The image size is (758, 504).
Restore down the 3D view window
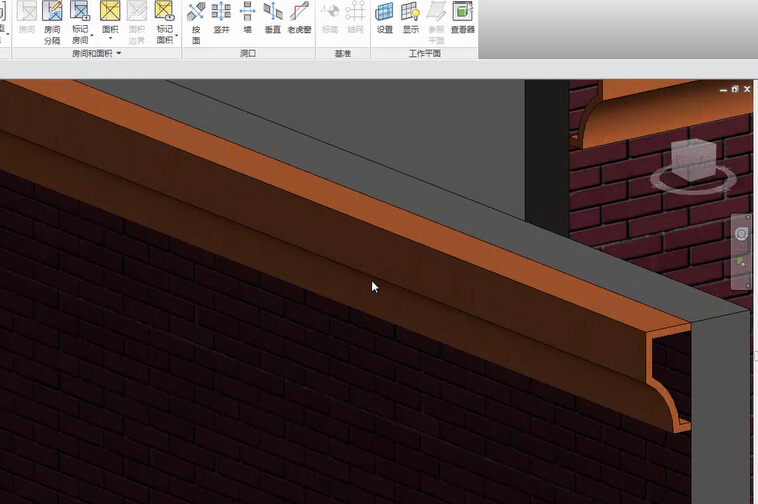coord(735,89)
